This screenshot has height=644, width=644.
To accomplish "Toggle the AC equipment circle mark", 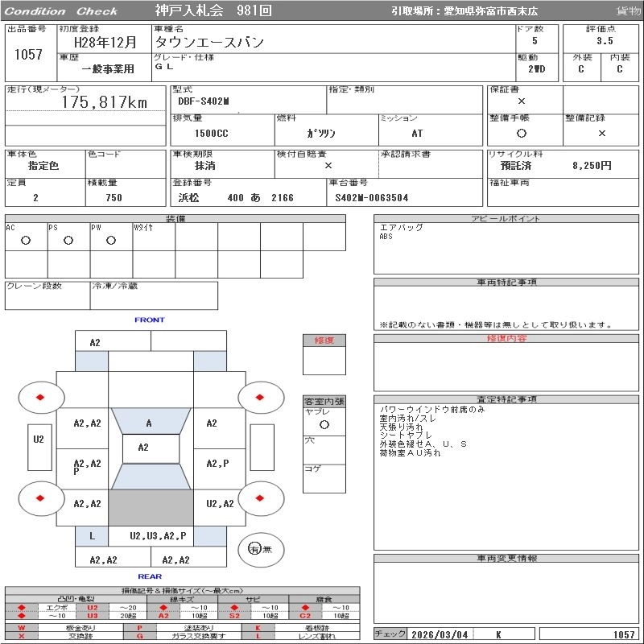I will 26,241.
